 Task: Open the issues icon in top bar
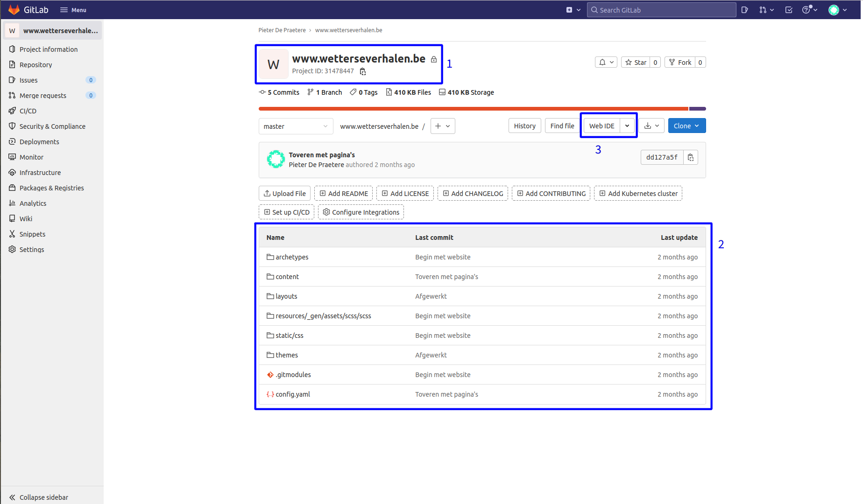[x=744, y=10]
